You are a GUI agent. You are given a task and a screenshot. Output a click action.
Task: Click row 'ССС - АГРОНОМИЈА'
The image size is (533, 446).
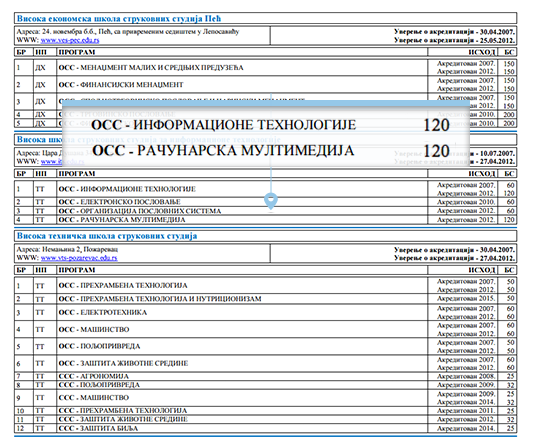point(265,376)
